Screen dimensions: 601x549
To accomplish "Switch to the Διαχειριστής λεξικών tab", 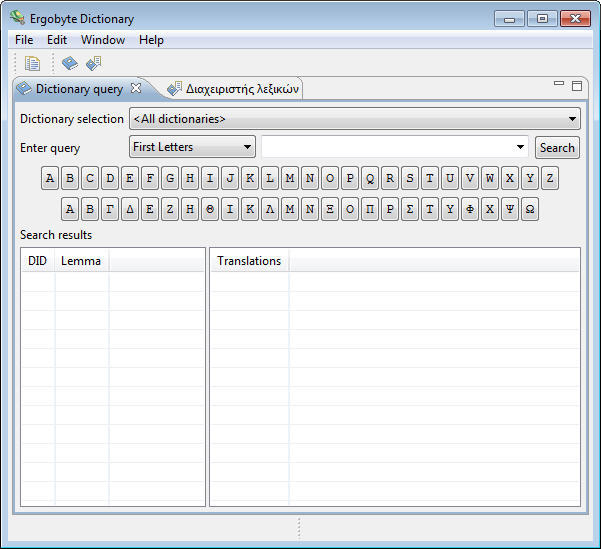I will pos(233,89).
